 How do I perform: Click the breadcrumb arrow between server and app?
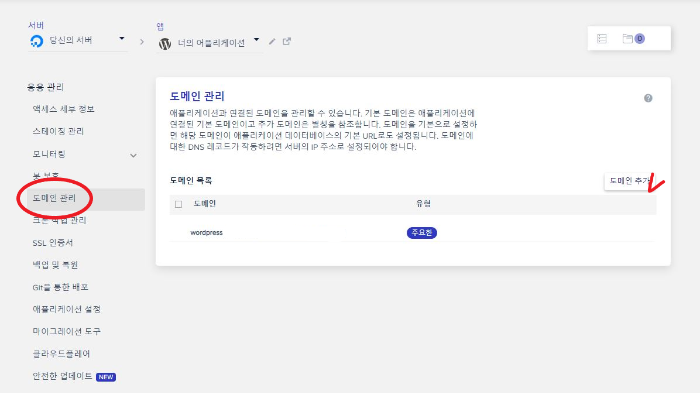point(142,42)
